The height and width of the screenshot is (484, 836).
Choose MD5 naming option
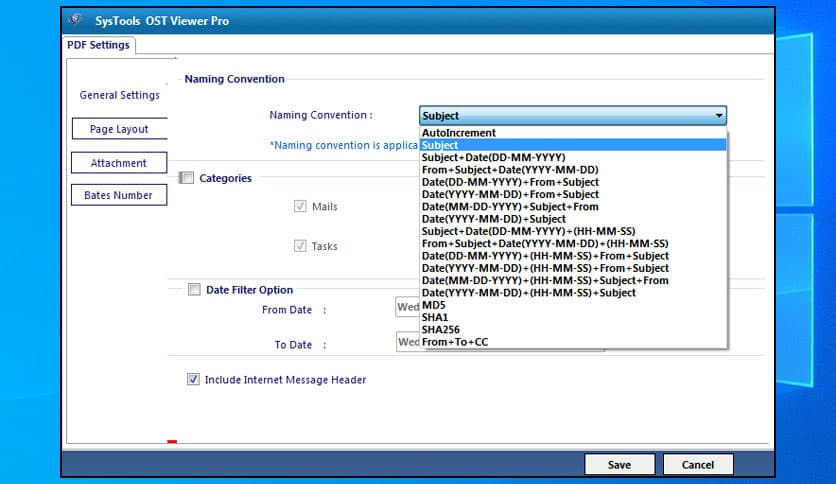[x=573, y=304]
